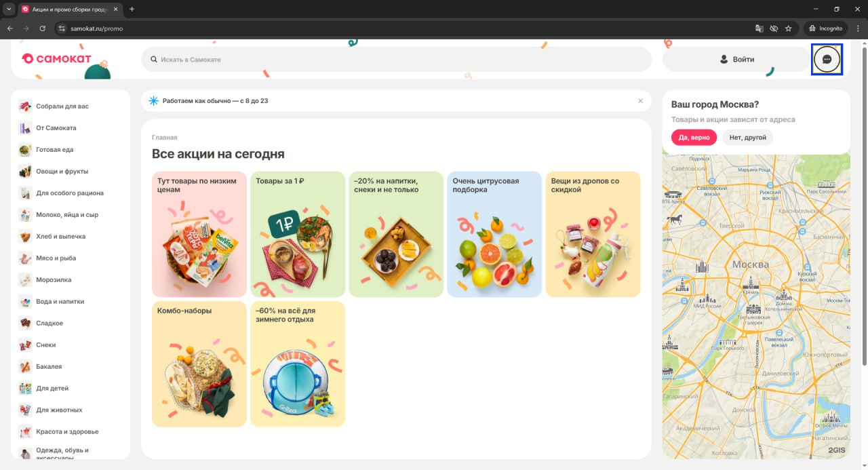The image size is (868, 470).
Task: Open the chat support bubble icon
Action: [x=827, y=59]
